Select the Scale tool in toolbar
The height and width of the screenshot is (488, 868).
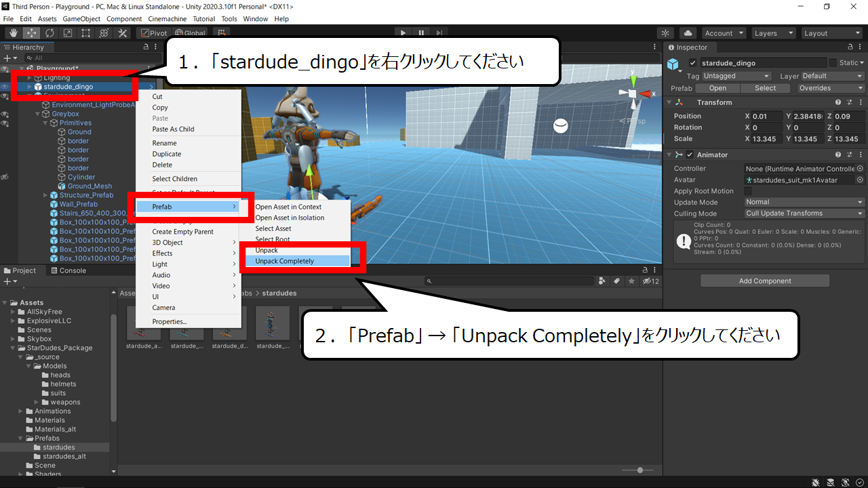coord(68,33)
